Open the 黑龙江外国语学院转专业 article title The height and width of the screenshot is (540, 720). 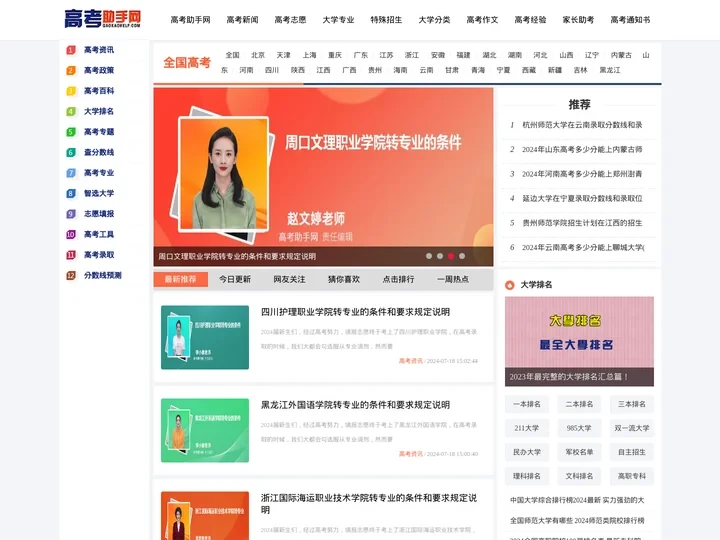pos(355,405)
